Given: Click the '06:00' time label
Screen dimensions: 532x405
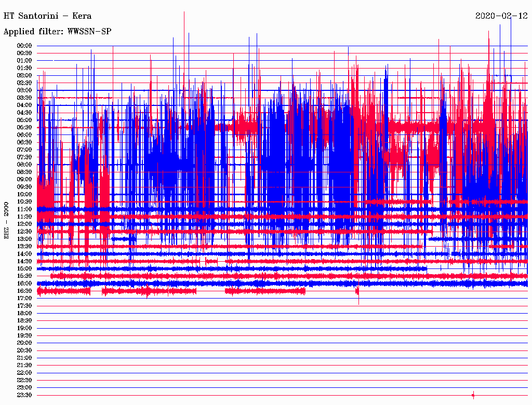Looking at the screenshot, I should point(24,135).
